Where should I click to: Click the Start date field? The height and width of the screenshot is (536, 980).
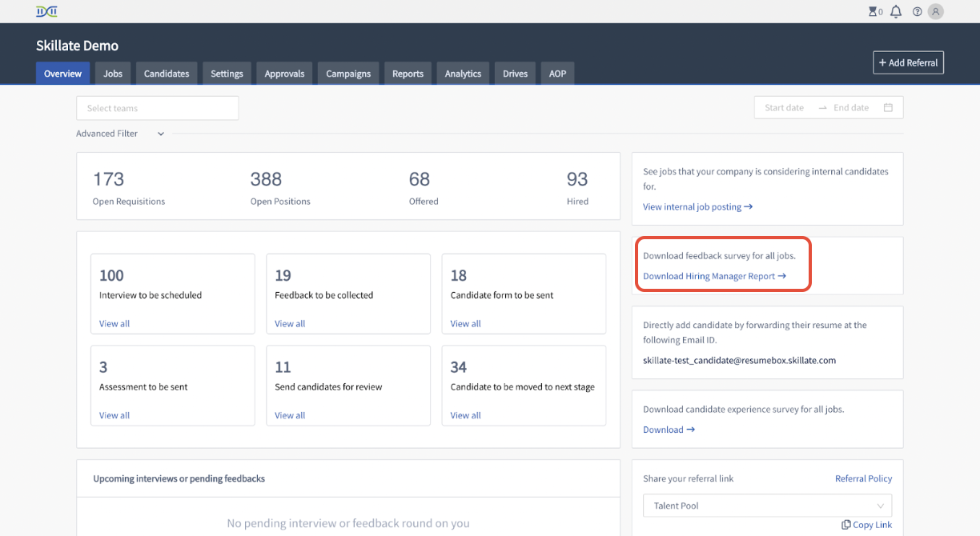click(x=784, y=107)
